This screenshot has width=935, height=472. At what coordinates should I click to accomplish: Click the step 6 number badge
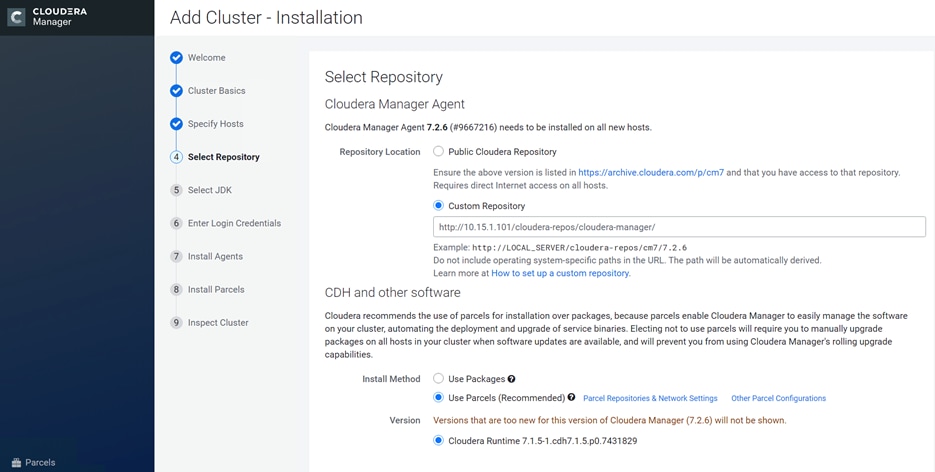(176, 223)
